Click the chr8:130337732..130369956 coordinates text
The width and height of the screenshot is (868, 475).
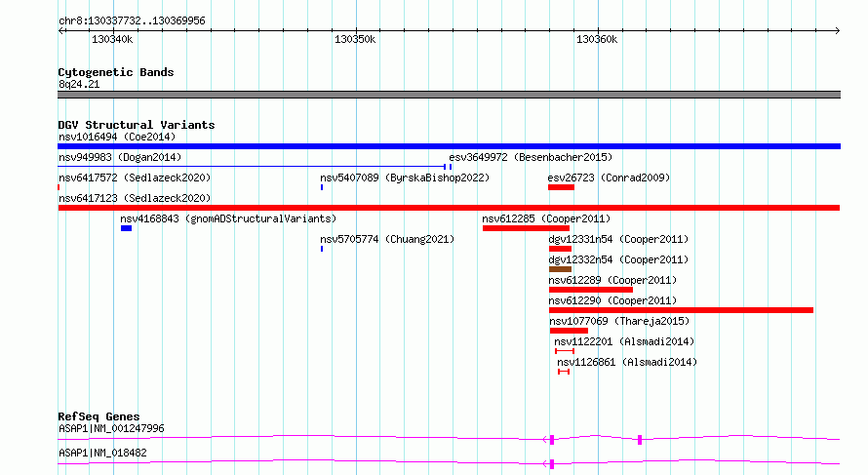[132, 21]
